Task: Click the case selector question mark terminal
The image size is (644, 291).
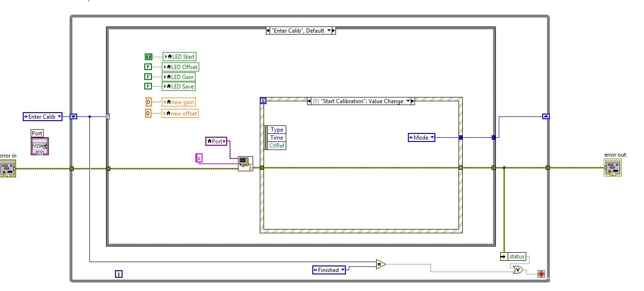Action: 108,116
